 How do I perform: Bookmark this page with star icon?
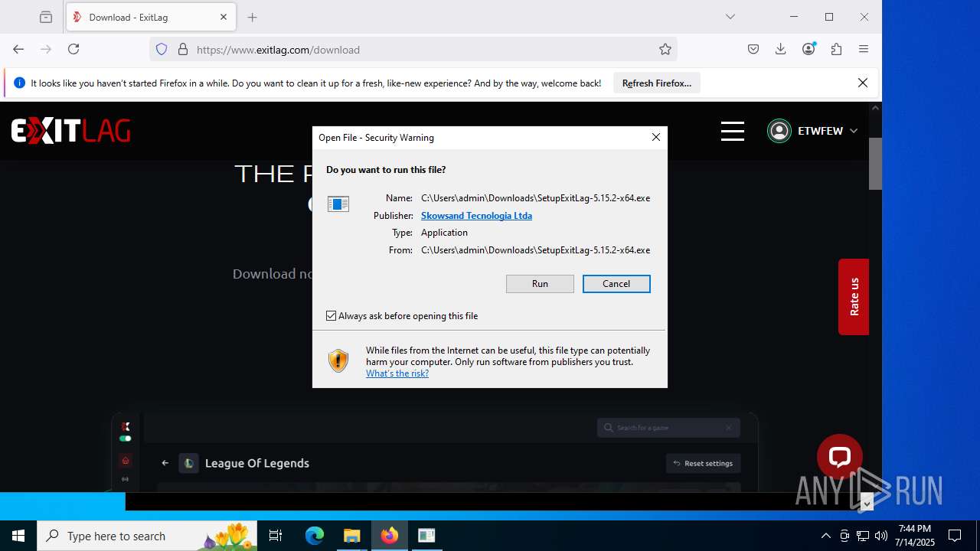click(665, 49)
